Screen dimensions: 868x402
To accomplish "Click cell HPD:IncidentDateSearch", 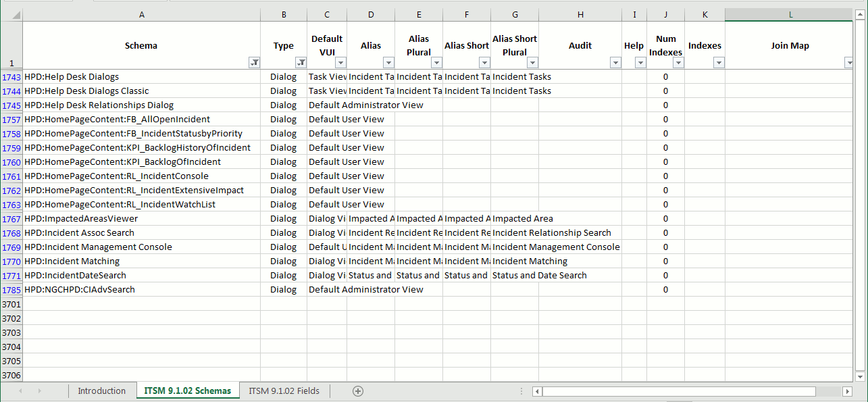I will point(141,276).
